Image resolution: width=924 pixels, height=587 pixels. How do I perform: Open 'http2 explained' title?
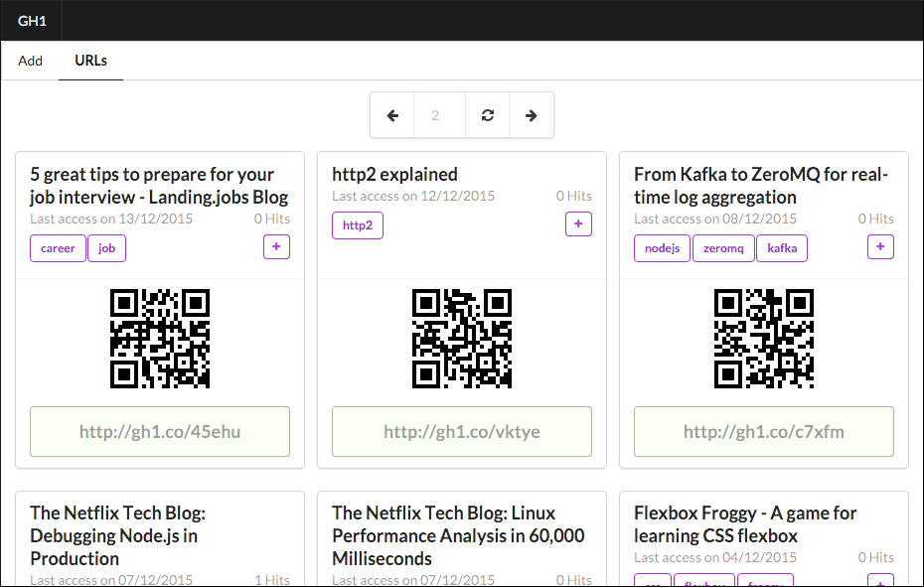pyautogui.click(x=394, y=175)
